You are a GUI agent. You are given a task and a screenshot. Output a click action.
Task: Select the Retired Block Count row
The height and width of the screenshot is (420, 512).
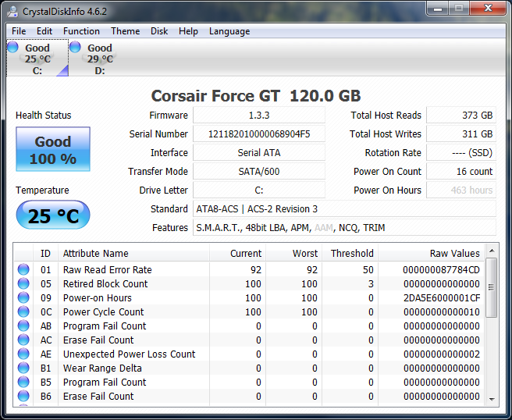[x=249, y=283]
